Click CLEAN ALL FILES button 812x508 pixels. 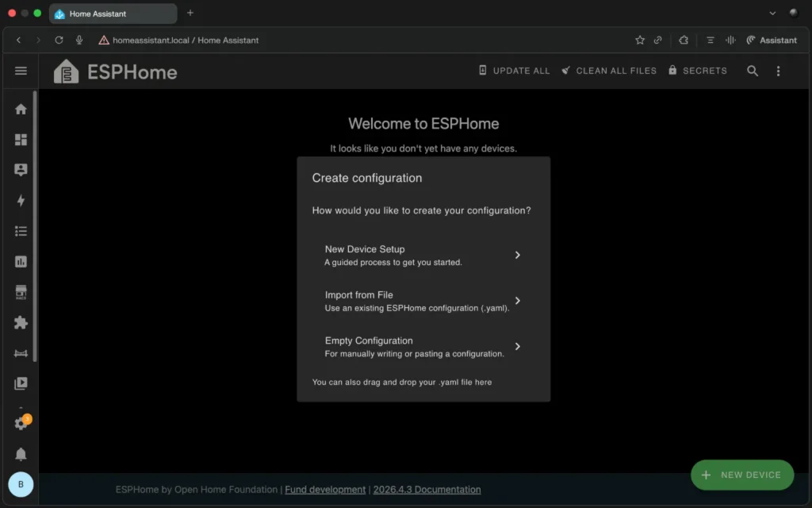609,71
